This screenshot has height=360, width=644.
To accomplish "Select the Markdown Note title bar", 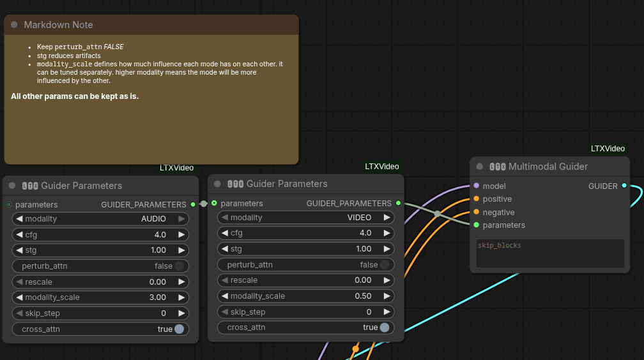I will click(x=151, y=25).
